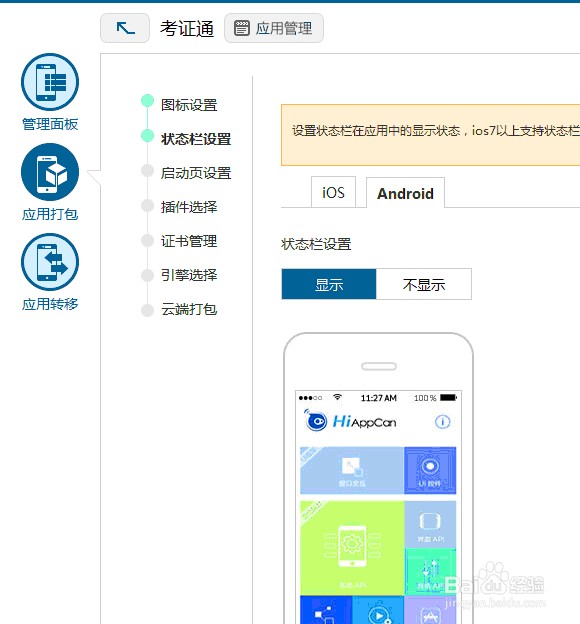
Task: Click the battery icon in preview status bar
Action: click(449, 398)
